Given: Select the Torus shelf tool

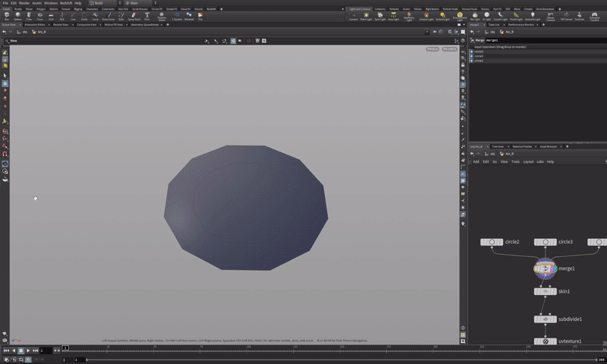Looking at the screenshot, I should (40, 16).
